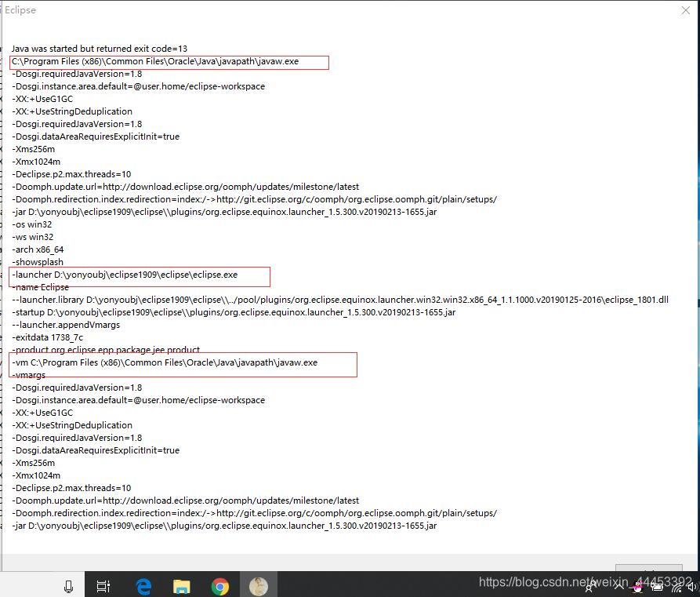Click the 'Eclipse' dialog title text

[x=20, y=10]
